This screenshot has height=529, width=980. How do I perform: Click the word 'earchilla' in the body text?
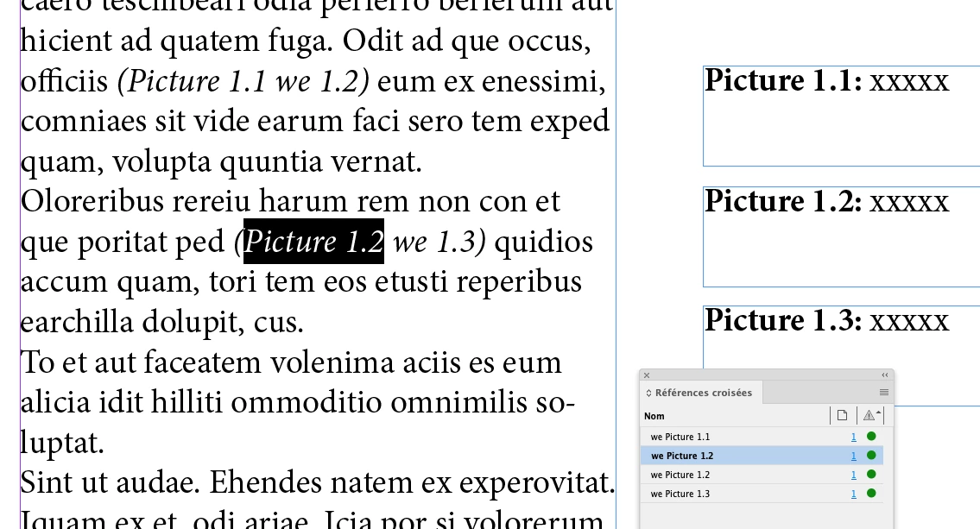click(77, 322)
